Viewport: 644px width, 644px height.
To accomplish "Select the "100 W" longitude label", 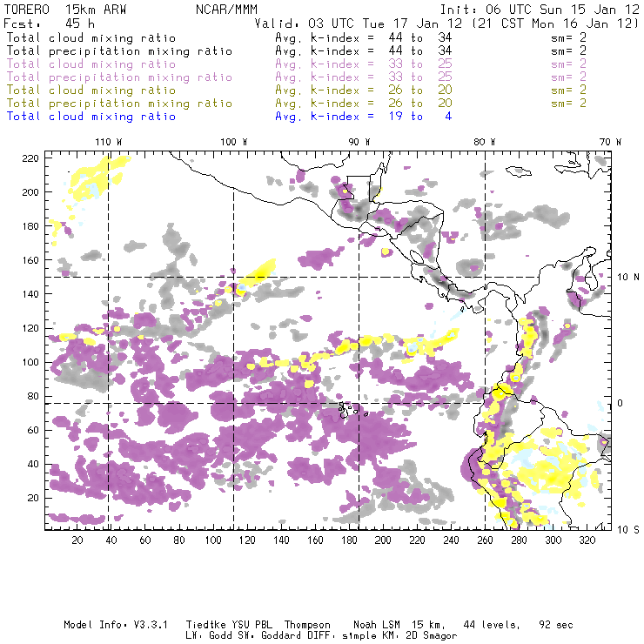I will click(234, 142).
